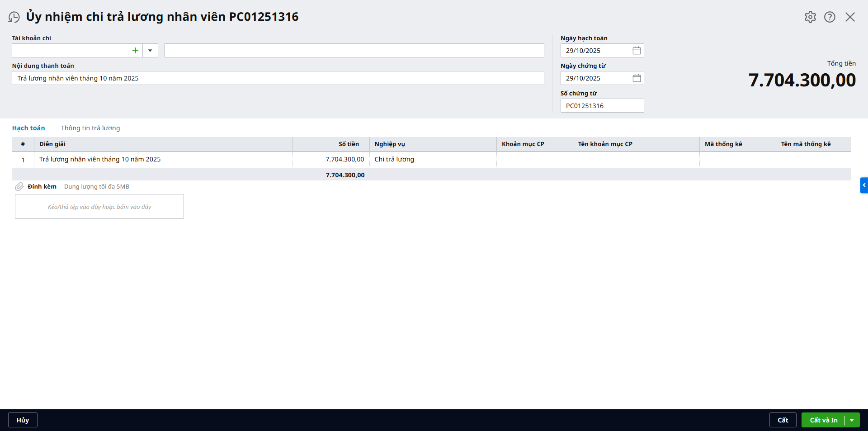
Task: Open help question mark icon
Action: [x=830, y=17]
